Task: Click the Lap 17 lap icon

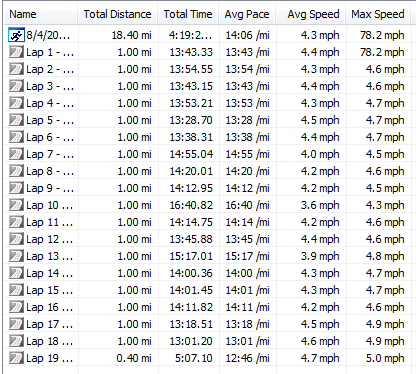Action: pos(16,324)
